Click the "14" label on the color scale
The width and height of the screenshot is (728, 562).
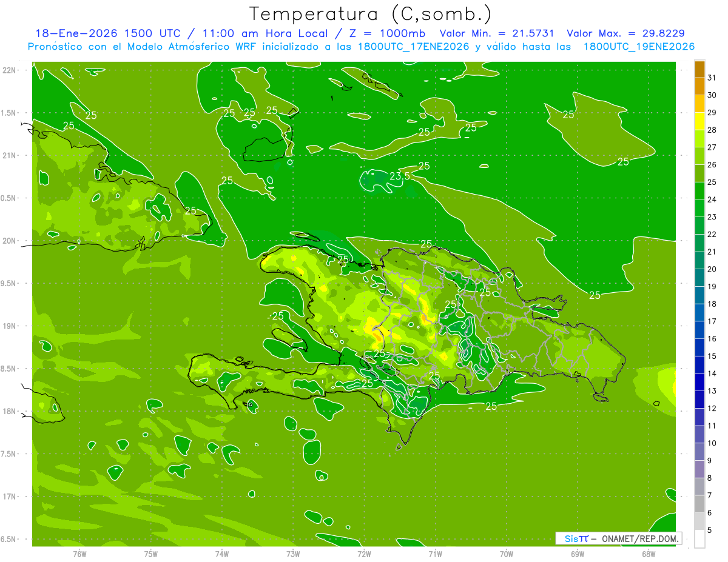click(x=712, y=373)
